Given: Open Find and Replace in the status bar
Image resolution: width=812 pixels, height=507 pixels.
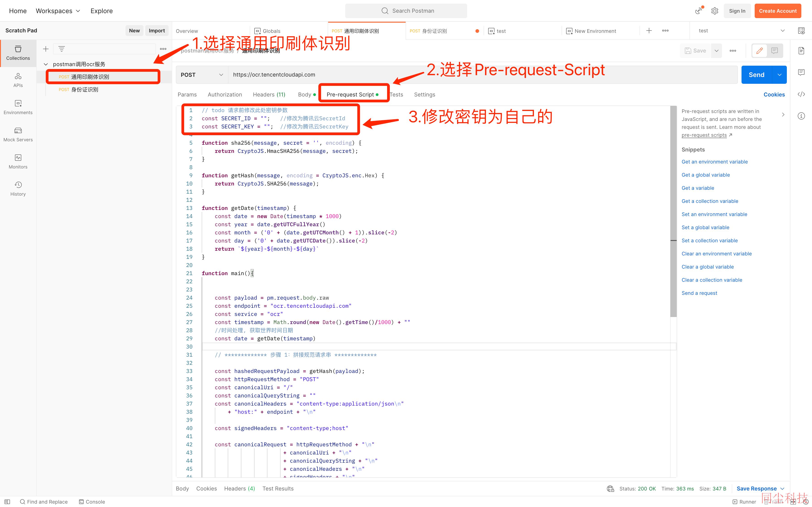Looking at the screenshot, I should (x=44, y=502).
